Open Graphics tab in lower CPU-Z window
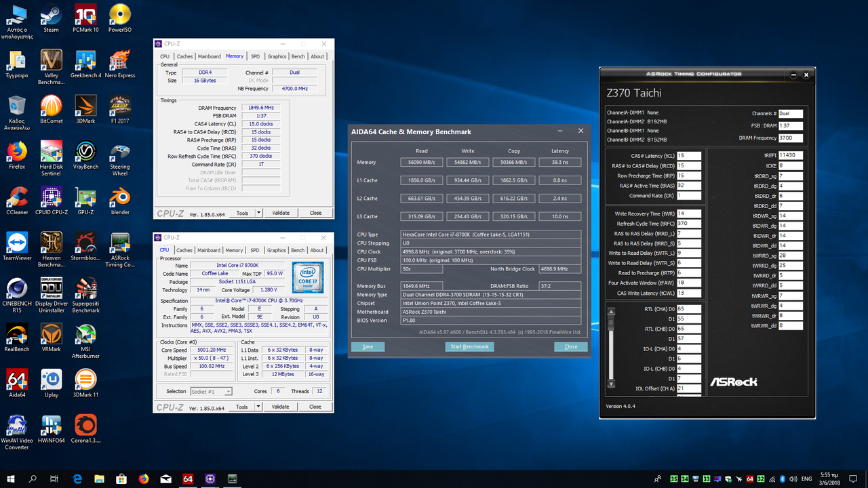Image resolution: width=868 pixels, height=488 pixels. click(x=277, y=250)
